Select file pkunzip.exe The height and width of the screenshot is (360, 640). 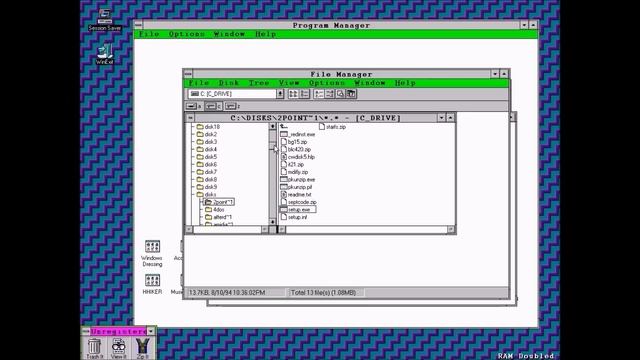(298, 180)
